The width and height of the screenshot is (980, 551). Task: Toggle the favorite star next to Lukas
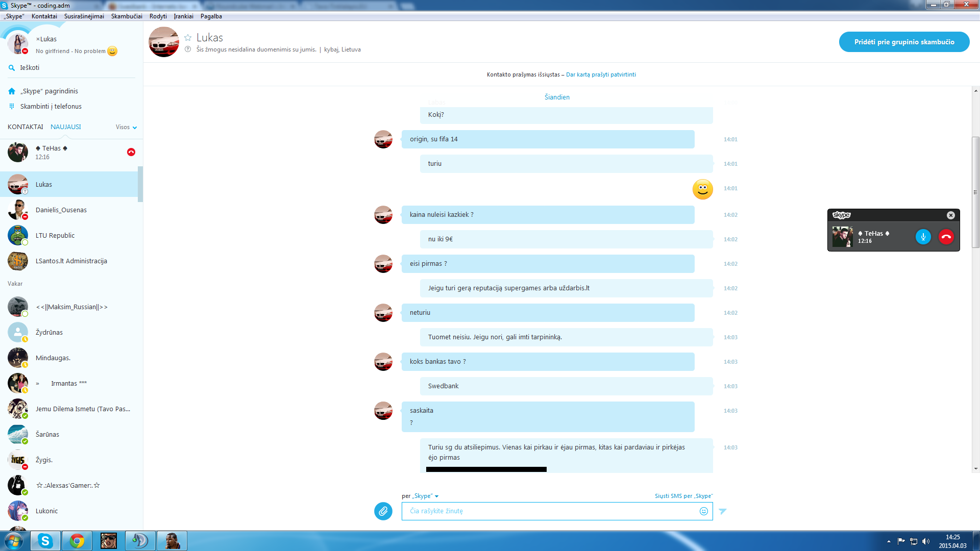(188, 38)
